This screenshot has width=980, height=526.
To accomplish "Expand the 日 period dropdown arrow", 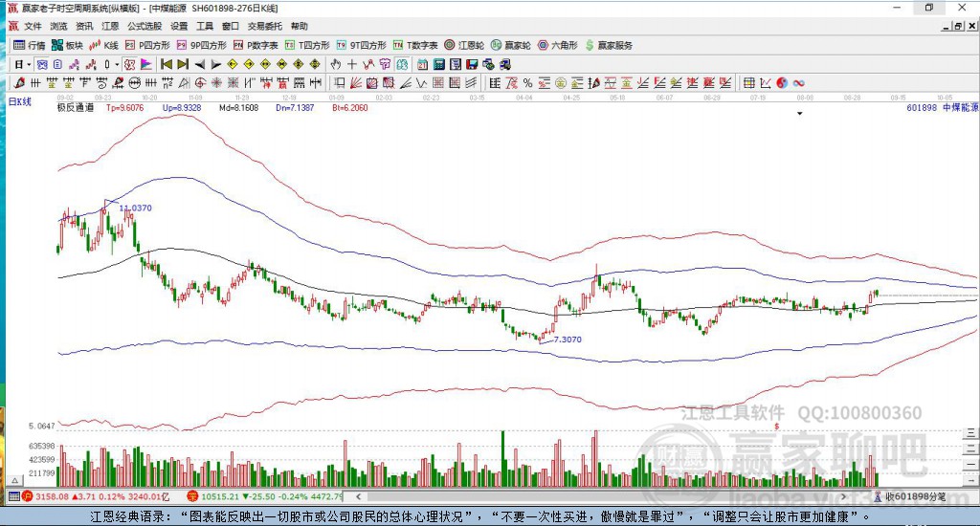I will (29, 65).
